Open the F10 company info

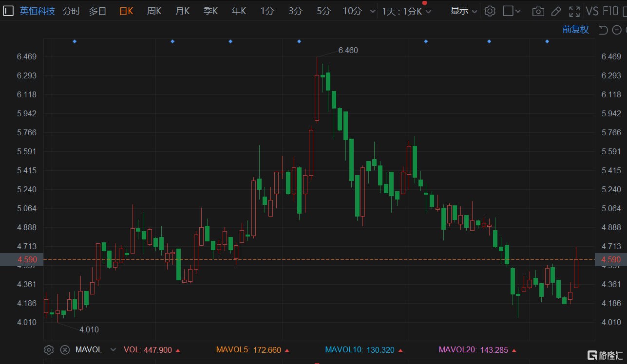pyautogui.click(x=611, y=11)
